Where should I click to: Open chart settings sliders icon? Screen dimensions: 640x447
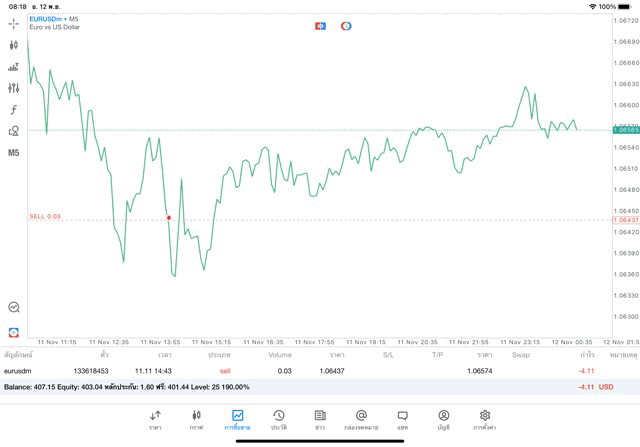[x=14, y=88]
